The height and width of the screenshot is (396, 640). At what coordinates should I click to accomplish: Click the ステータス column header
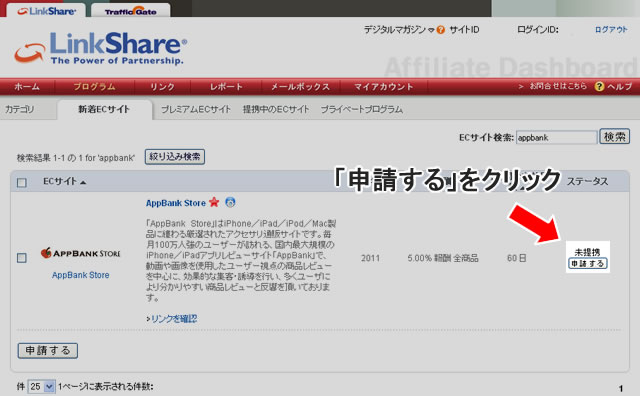[587, 182]
